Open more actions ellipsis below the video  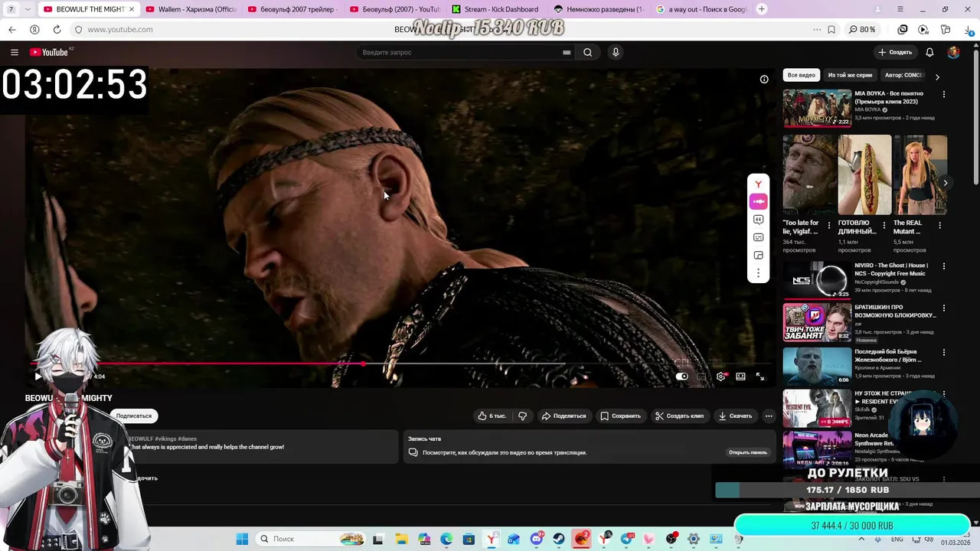coord(769,416)
